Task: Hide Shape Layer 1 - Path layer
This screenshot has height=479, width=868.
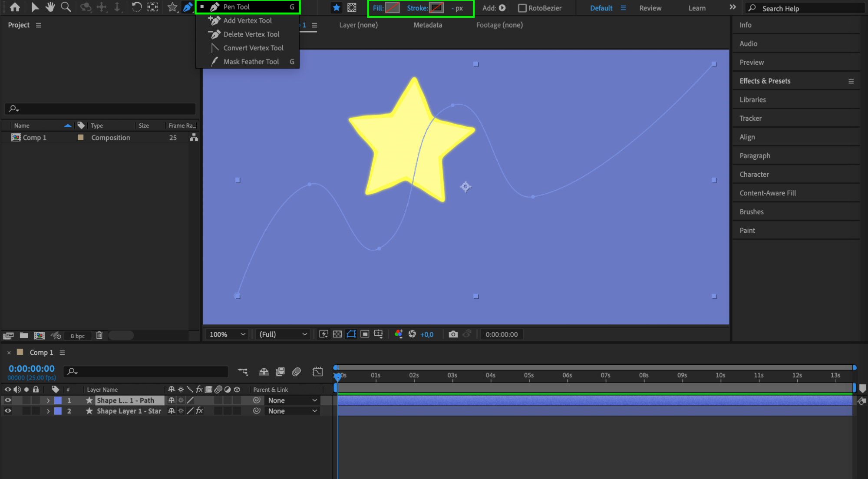Action: (8, 400)
